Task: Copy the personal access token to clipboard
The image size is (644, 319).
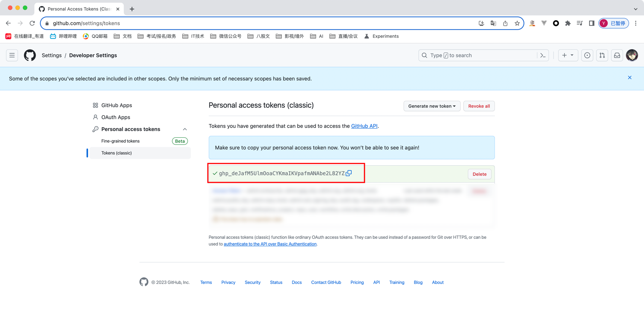Action: pyautogui.click(x=349, y=173)
